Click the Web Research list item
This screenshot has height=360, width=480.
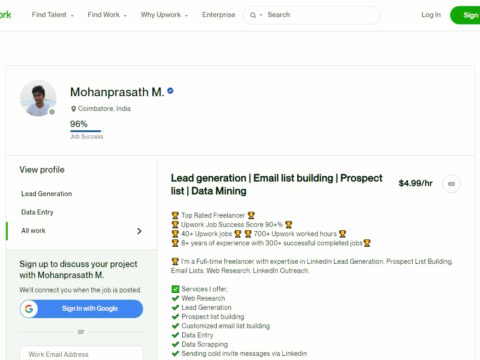(x=203, y=298)
